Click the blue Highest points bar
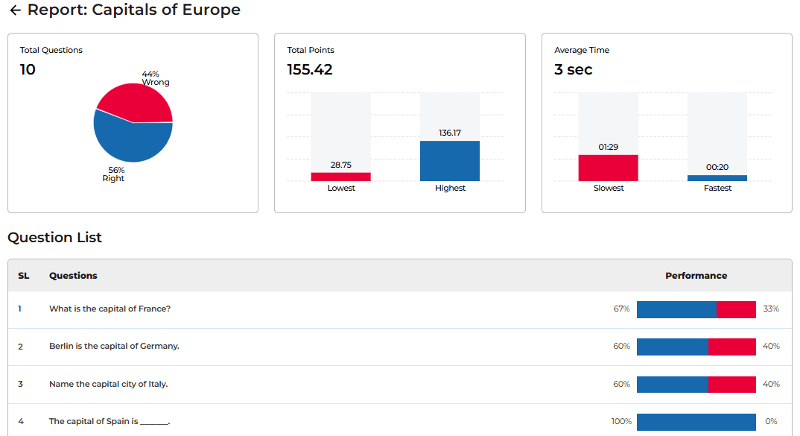 coord(449,161)
